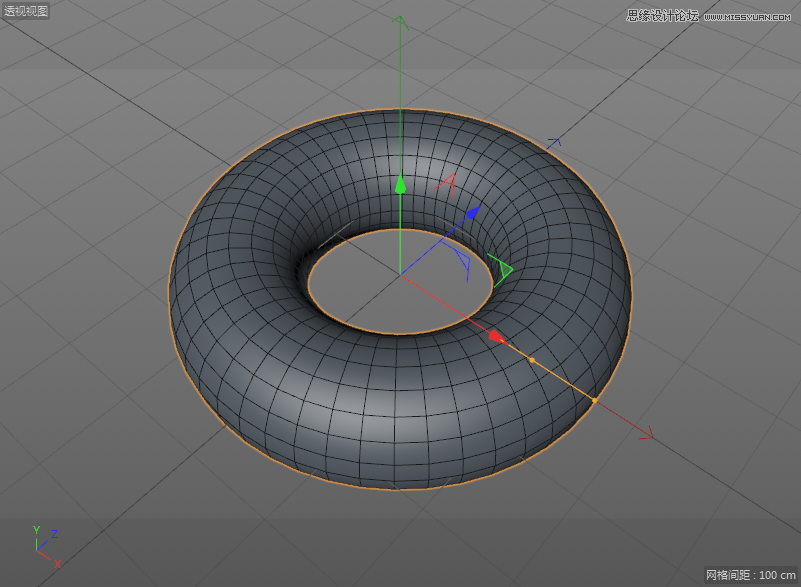Click the solid green Y-axis move arrowhead
Image resolution: width=801 pixels, height=587 pixels.
400,184
